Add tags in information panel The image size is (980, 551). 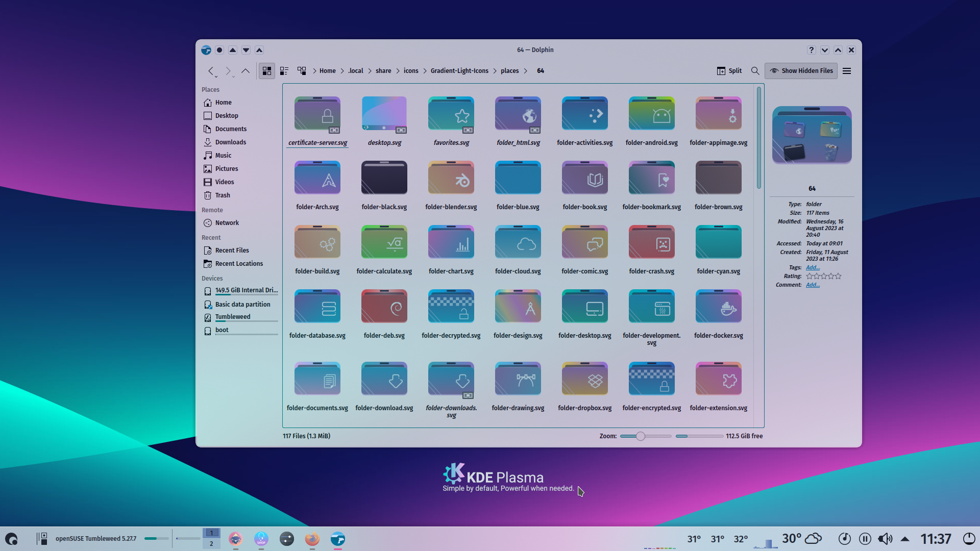click(x=813, y=268)
